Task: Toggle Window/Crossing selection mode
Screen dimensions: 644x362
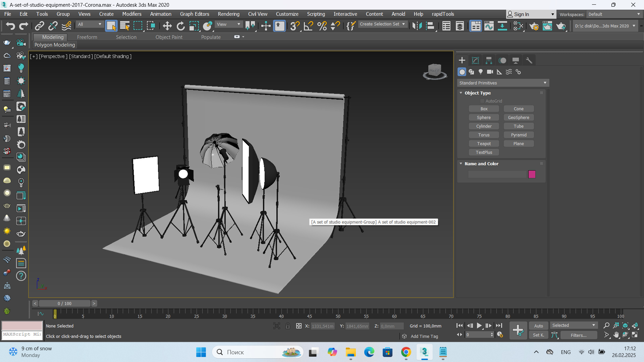Action: tap(151, 26)
